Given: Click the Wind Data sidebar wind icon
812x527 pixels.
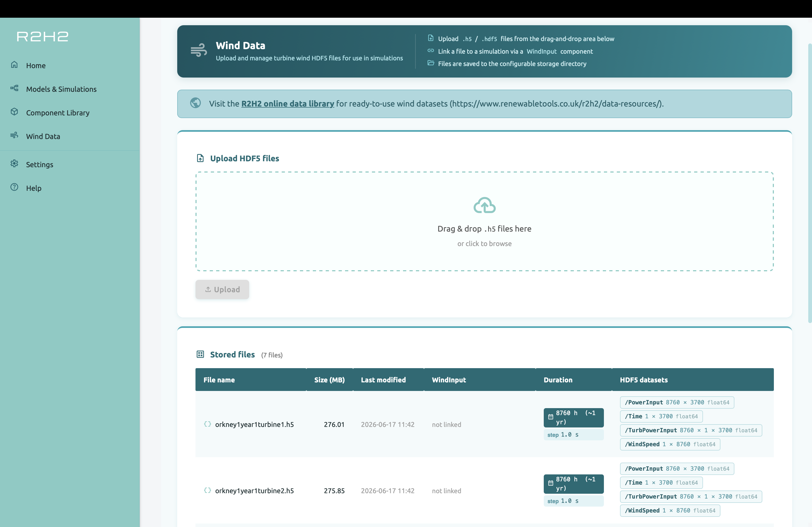Looking at the screenshot, I should pos(14,135).
